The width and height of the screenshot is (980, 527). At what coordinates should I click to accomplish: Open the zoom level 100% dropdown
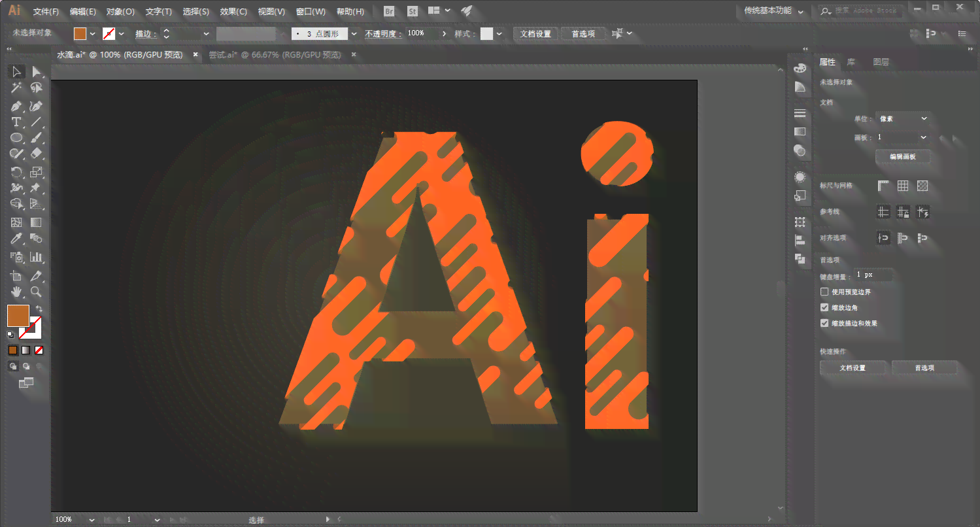tap(92, 520)
